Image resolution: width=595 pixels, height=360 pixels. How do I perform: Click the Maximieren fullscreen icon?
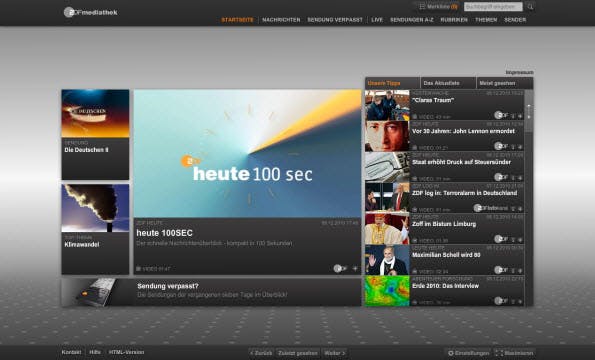coord(499,353)
